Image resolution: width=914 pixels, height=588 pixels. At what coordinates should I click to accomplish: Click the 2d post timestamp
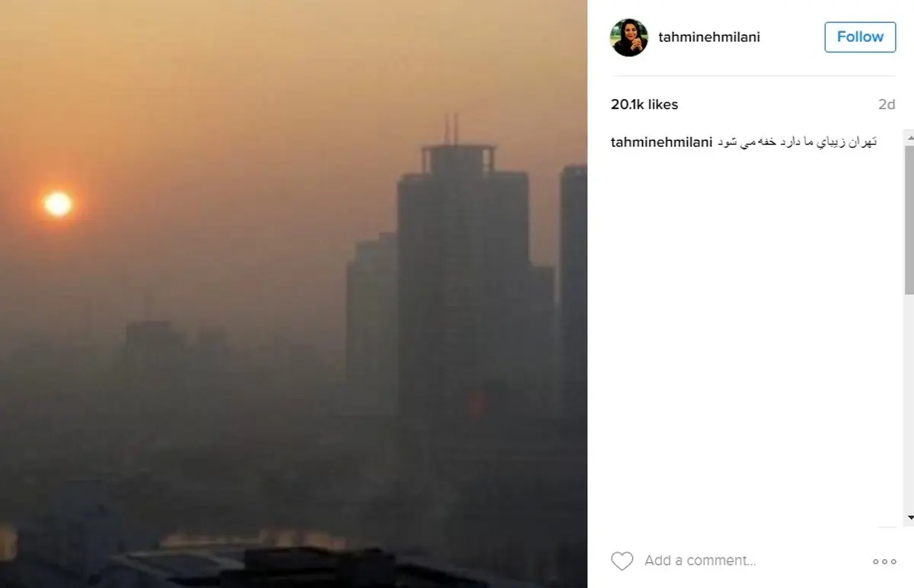pyautogui.click(x=887, y=104)
